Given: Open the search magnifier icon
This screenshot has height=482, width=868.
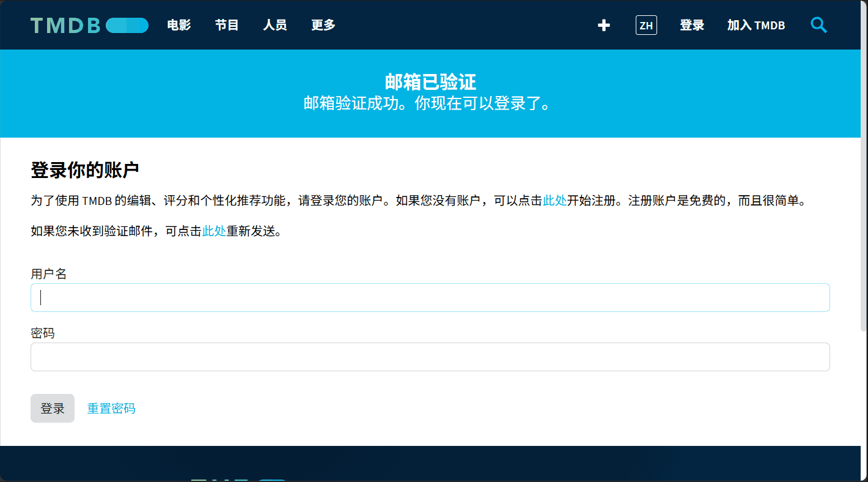Looking at the screenshot, I should pos(818,25).
